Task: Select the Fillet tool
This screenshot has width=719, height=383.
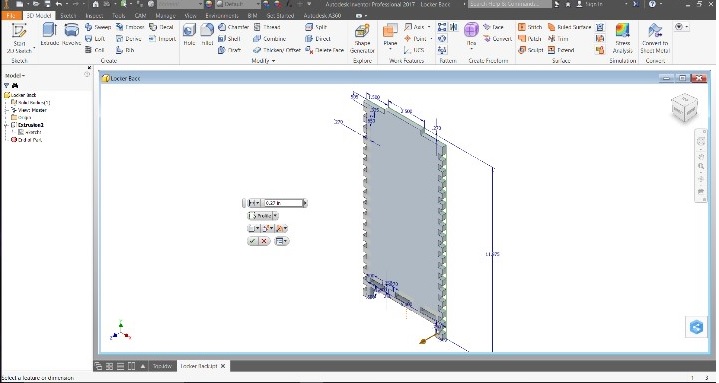Action: [207, 34]
